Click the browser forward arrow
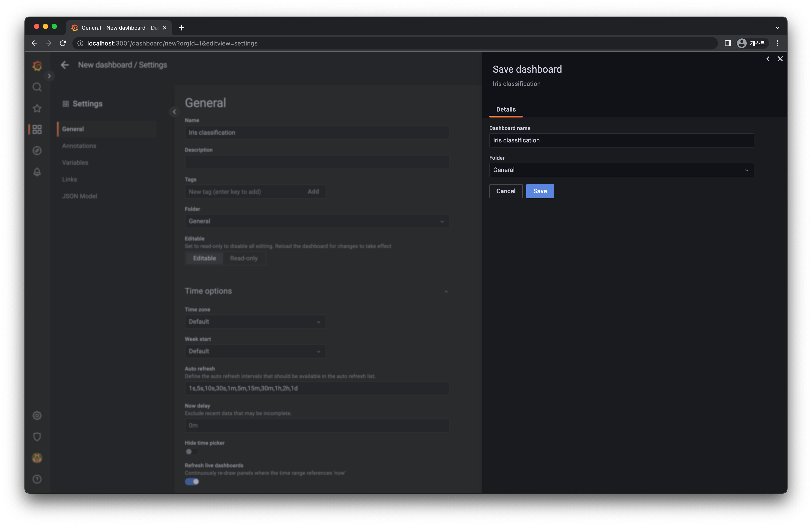812x526 pixels. [x=49, y=43]
